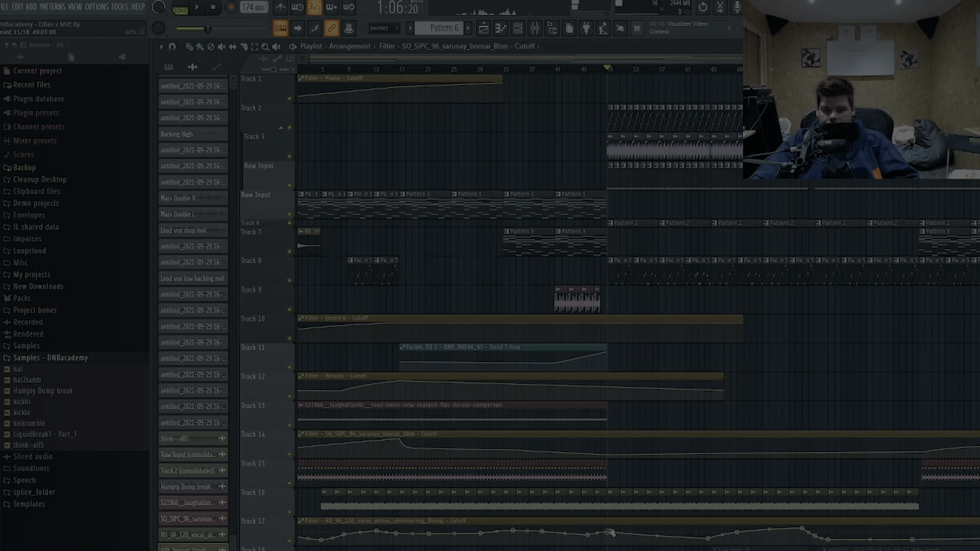Toggle Track 10 mute switch dot

click(x=289, y=338)
